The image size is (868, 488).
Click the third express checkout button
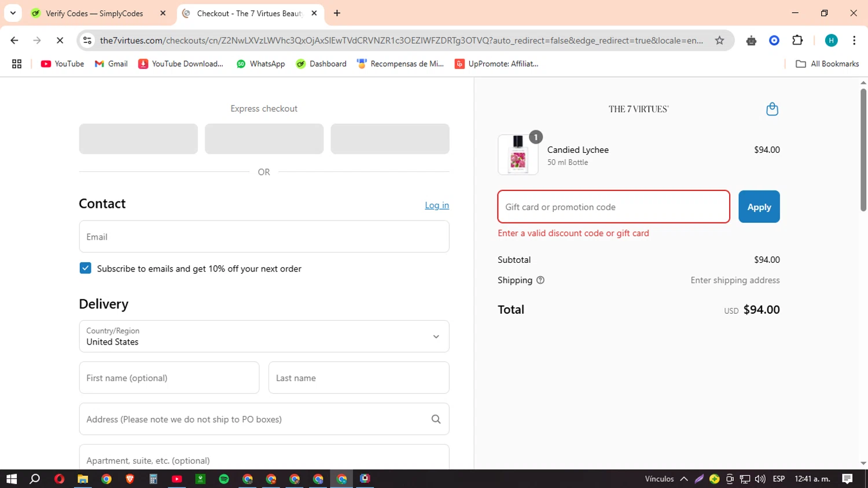390,139
